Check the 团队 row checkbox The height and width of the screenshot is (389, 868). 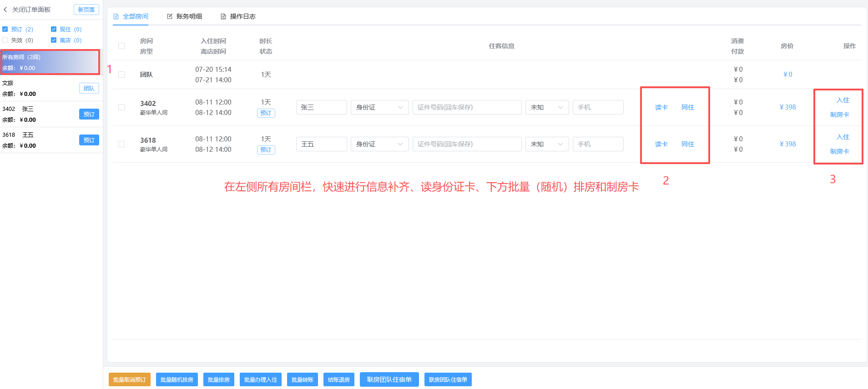pyautogui.click(x=121, y=75)
